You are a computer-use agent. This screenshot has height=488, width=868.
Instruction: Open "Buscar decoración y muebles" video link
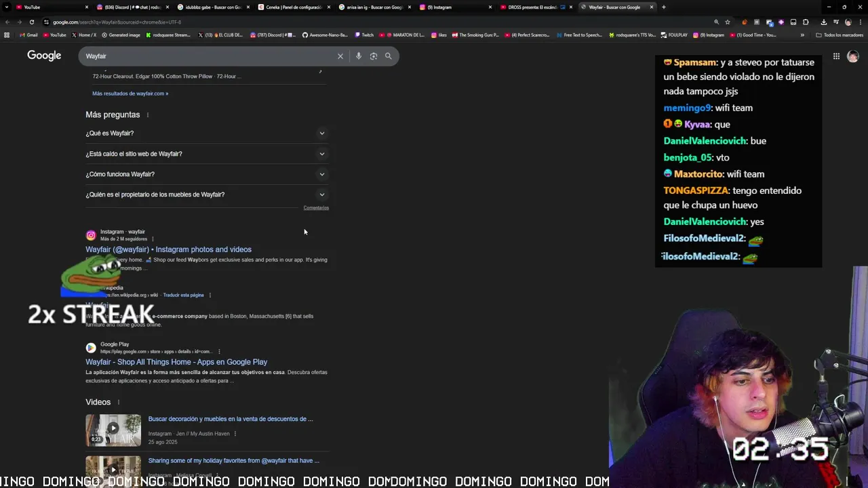point(231,419)
